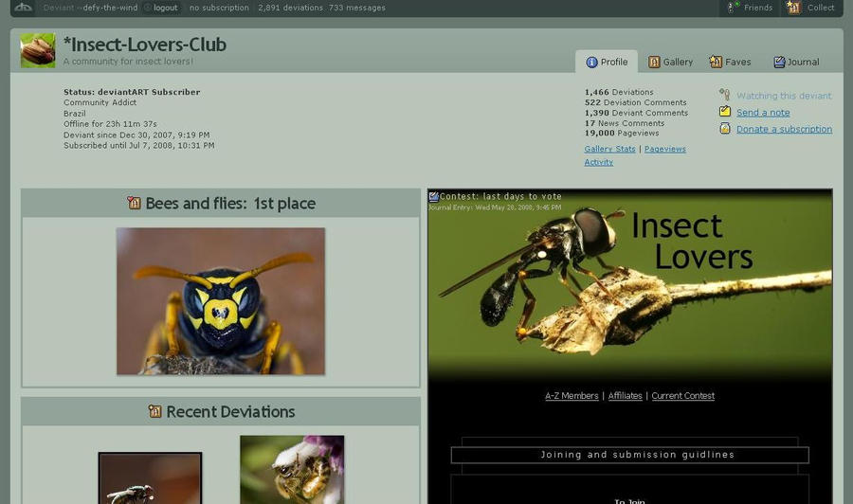Click the Recent Deviations heading
This screenshot has width=853, height=504.
click(230, 411)
